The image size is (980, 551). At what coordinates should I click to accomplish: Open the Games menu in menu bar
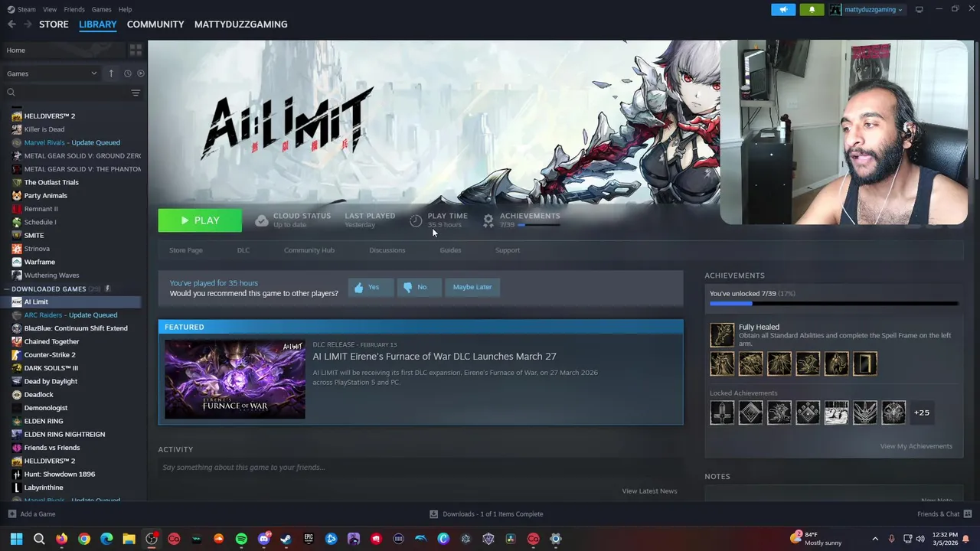pyautogui.click(x=101, y=9)
